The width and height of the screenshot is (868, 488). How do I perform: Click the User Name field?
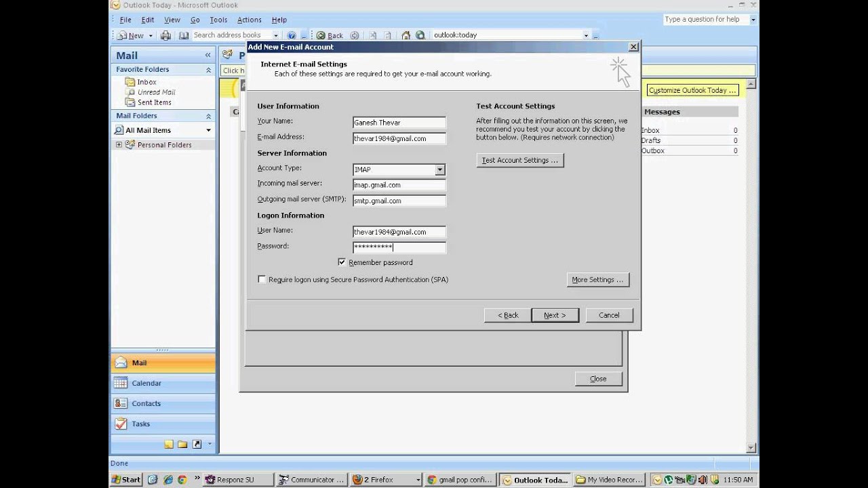tap(399, 232)
